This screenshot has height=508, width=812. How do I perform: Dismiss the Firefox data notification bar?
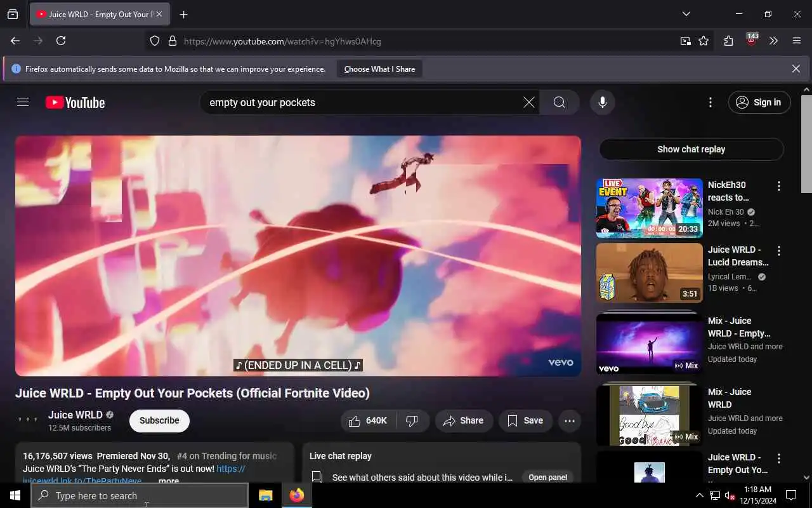(796, 69)
